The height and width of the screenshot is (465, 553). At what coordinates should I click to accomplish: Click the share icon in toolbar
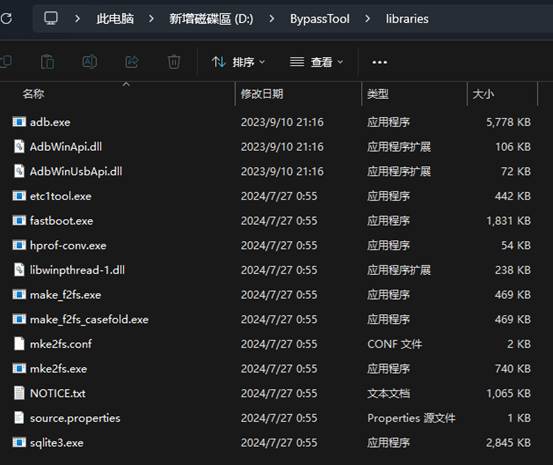(132, 62)
